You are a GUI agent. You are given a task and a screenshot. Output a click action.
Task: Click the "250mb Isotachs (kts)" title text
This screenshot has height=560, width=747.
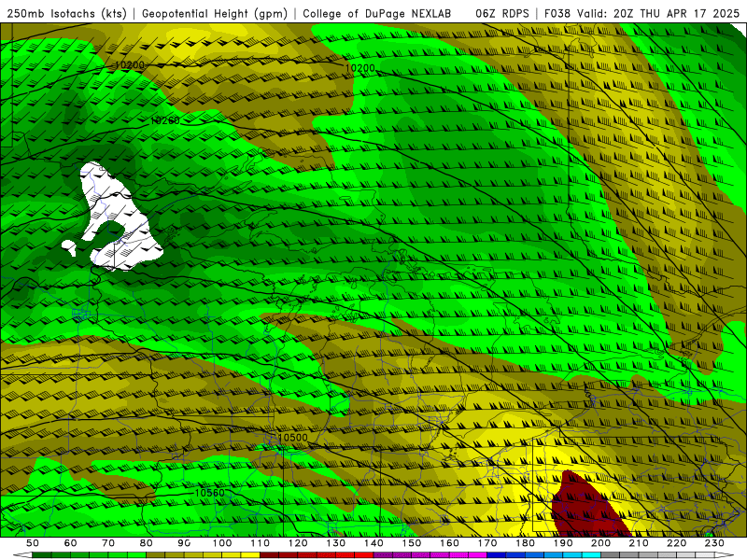(66, 13)
